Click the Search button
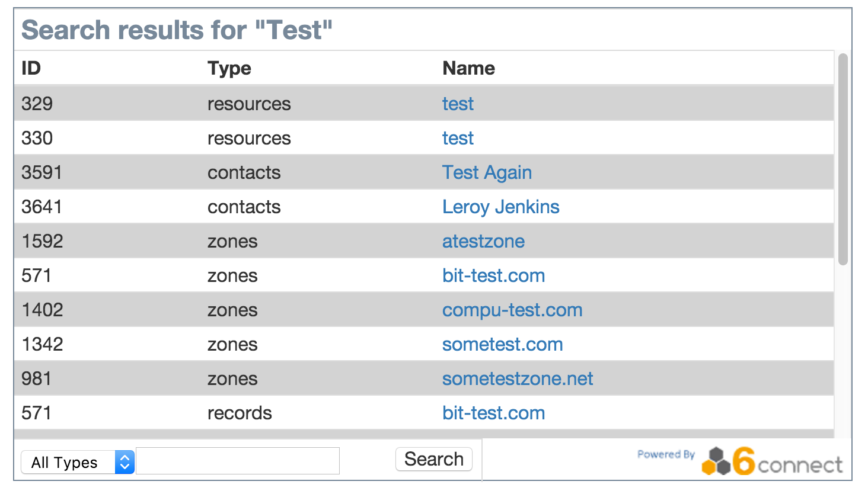868x494 pixels. click(433, 459)
